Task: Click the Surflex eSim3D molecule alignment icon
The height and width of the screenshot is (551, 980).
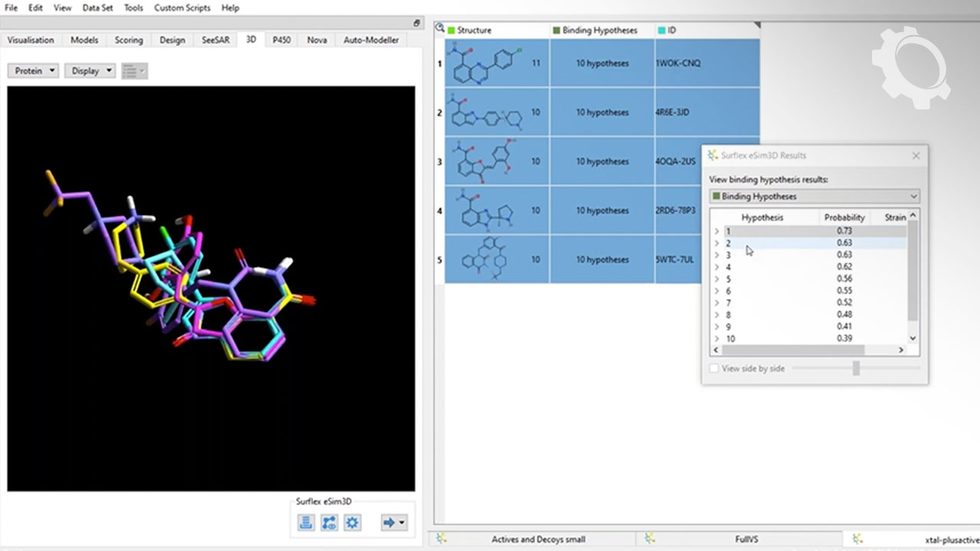Action: point(329,523)
